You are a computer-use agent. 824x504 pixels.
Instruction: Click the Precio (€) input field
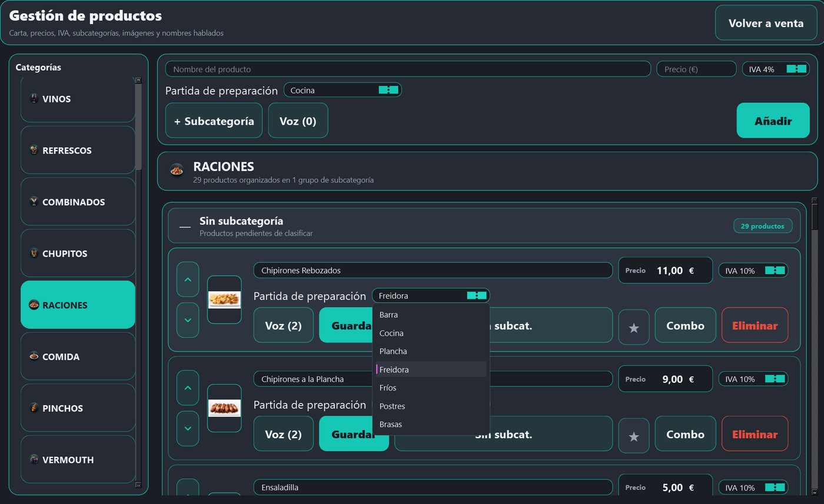[x=696, y=69]
